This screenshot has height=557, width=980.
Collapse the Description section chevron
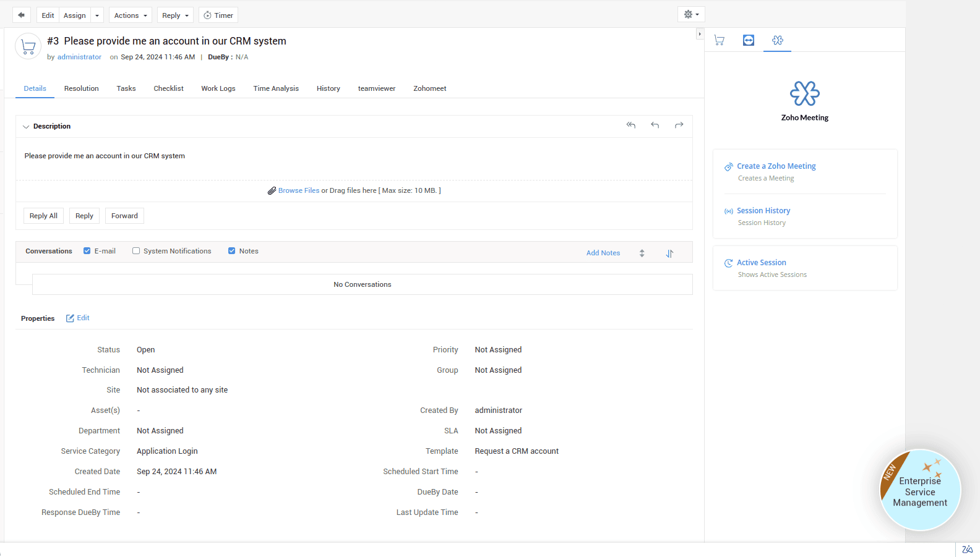(26, 127)
